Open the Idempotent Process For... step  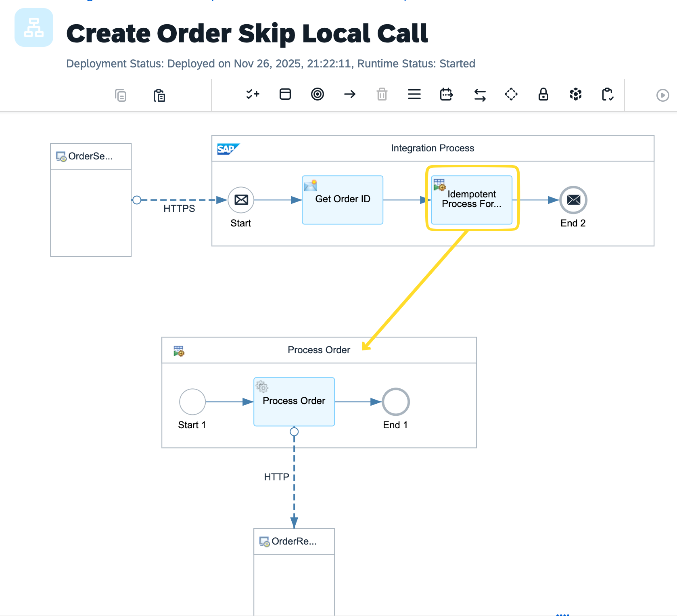(472, 199)
